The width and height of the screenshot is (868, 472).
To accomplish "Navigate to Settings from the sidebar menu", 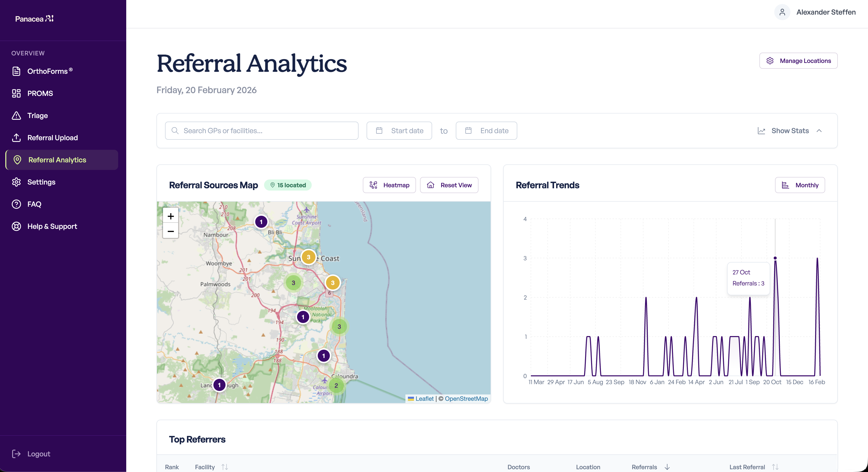I will (x=41, y=182).
